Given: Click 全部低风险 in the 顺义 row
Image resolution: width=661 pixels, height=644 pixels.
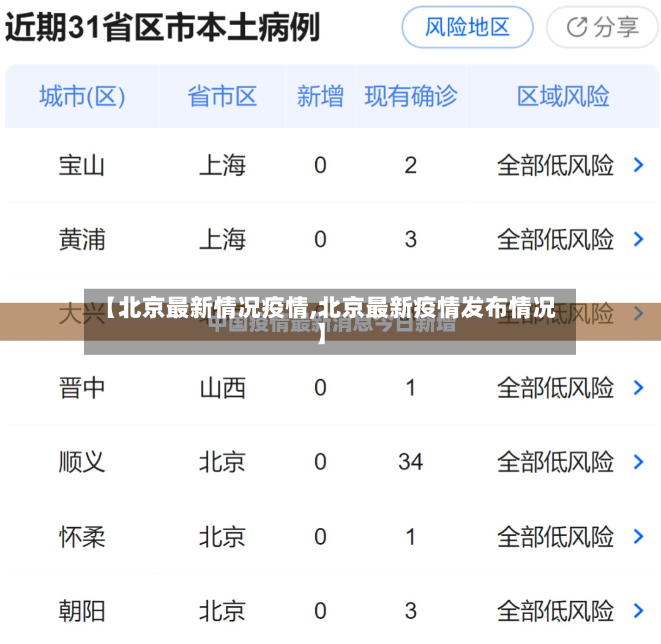Looking at the screenshot, I should [555, 462].
